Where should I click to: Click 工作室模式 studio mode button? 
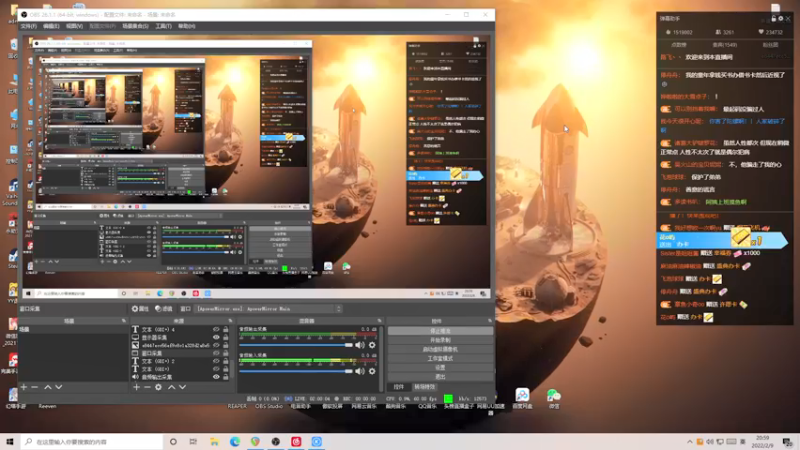click(x=440, y=359)
